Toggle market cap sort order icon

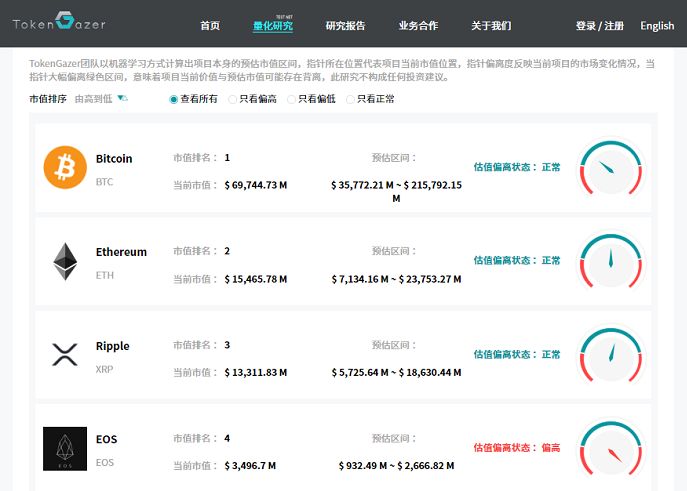pyautogui.click(x=123, y=98)
